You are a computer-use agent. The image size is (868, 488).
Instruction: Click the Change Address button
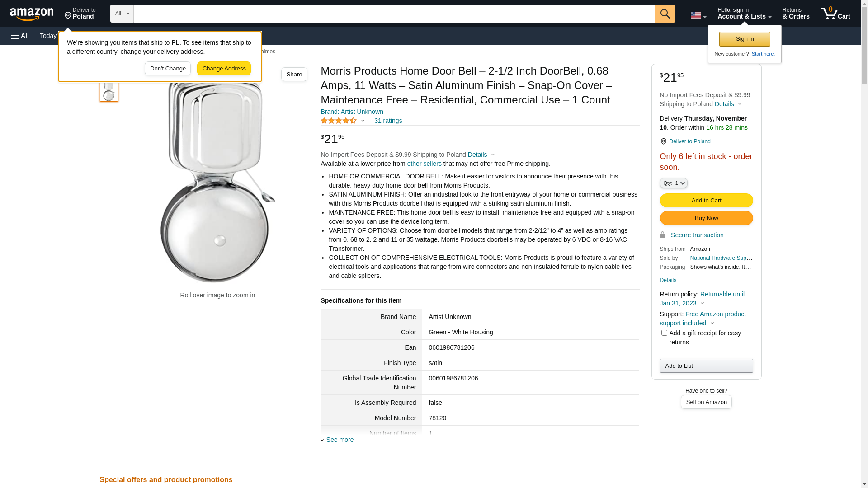coord(224,69)
